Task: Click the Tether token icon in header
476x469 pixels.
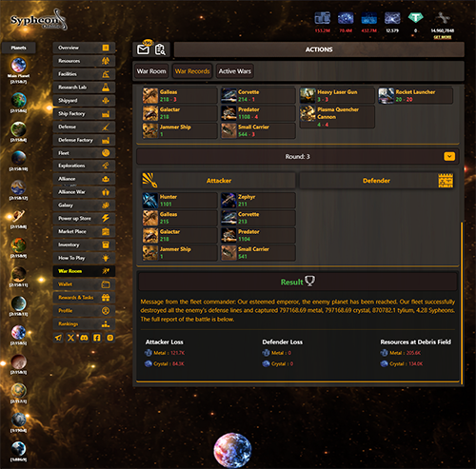Action: coord(415,18)
